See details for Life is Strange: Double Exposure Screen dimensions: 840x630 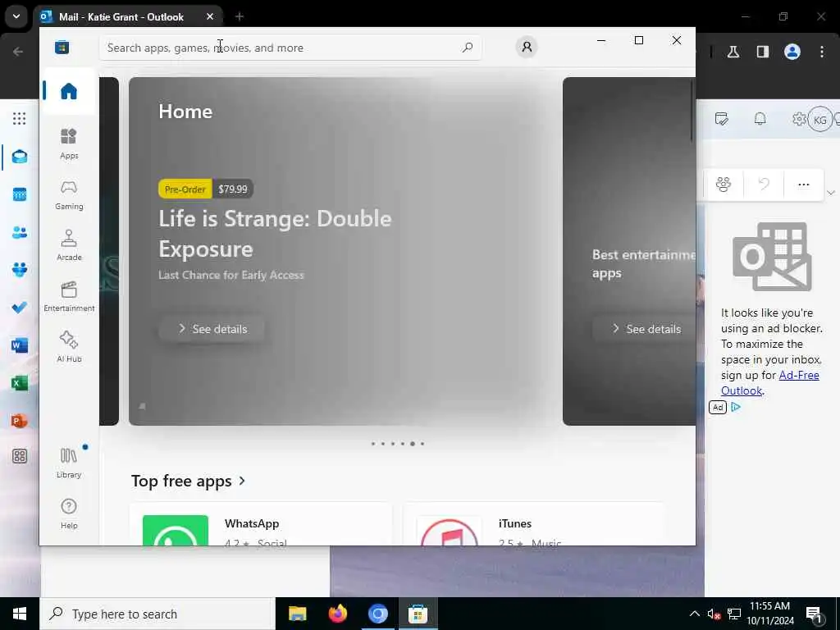(x=212, y=329)
